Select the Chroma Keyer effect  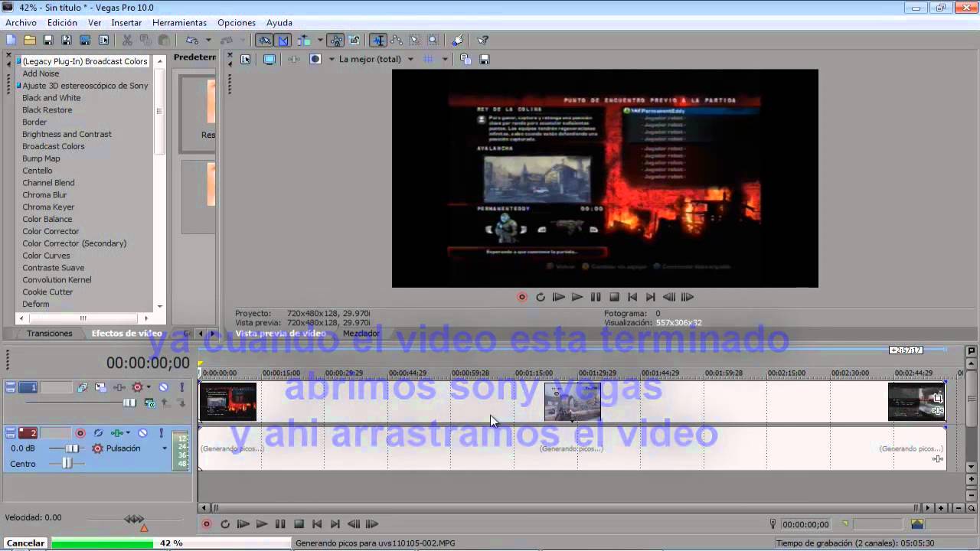click(48, 207)
